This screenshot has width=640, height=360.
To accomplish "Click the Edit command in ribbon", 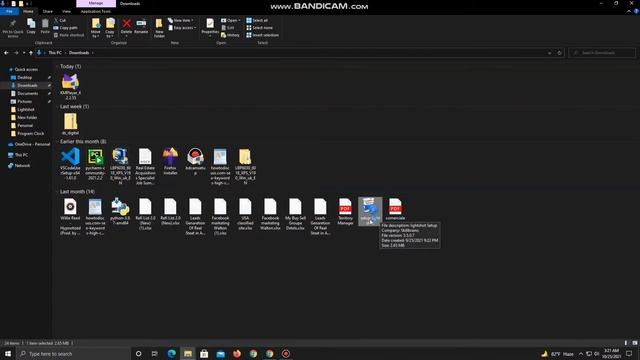I will (x=228, y=28).
